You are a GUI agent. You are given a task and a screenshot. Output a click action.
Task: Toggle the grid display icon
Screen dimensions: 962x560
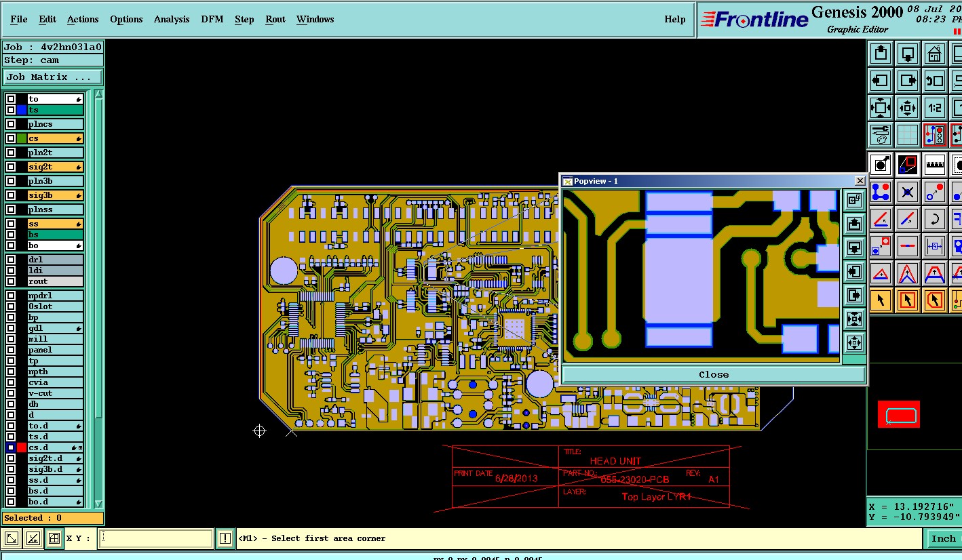click(x=908, y=135)
